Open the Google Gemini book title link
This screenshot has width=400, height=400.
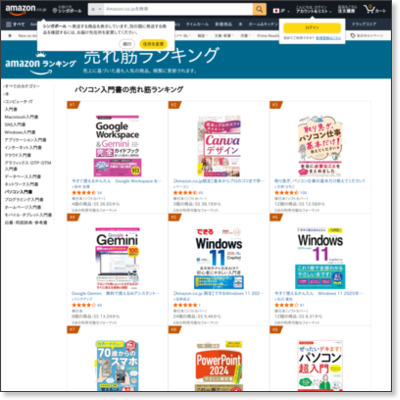116,293
